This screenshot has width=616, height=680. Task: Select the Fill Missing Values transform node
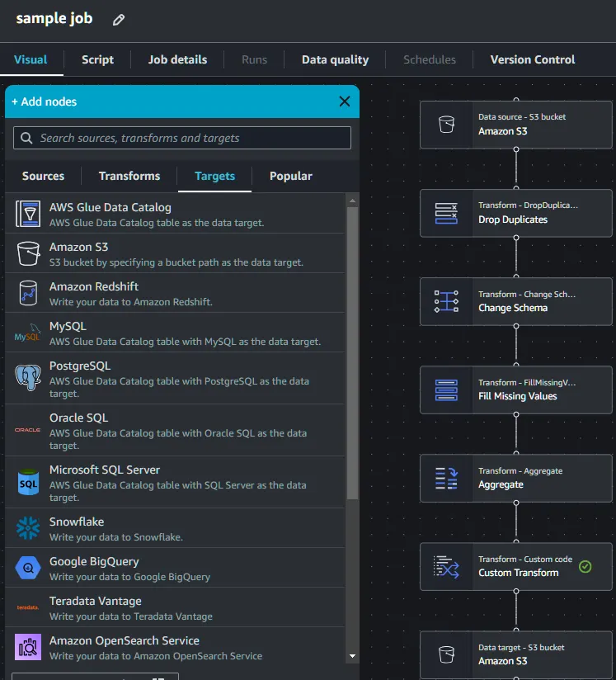tap(516, 390)
